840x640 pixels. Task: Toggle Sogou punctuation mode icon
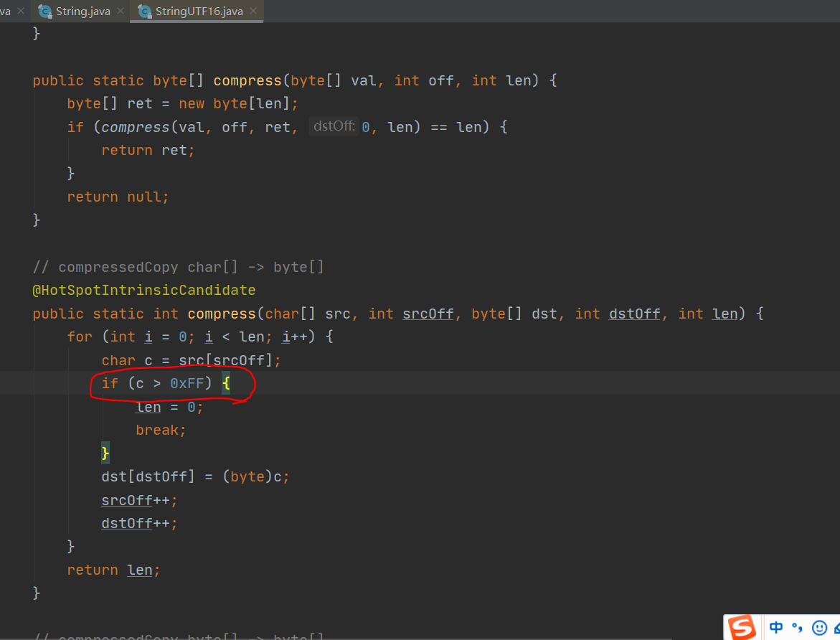pyautogui.click(x=797, y=627)
